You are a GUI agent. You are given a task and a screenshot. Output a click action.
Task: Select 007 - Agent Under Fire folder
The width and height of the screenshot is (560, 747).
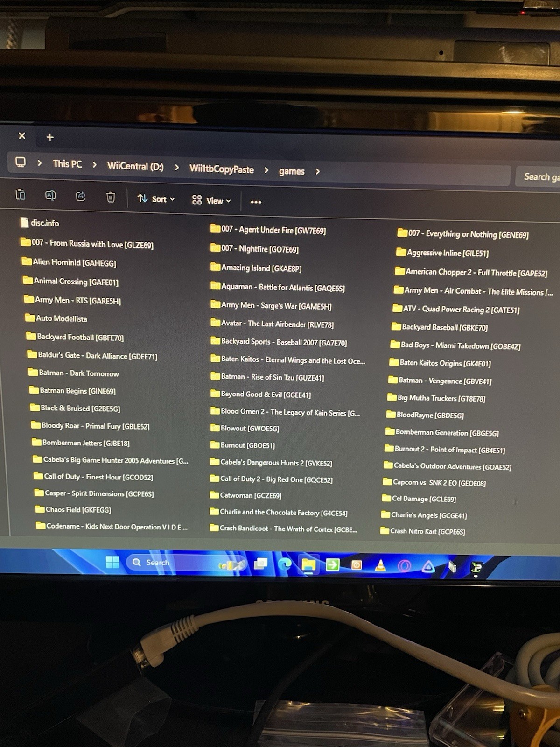click(268, 229)
